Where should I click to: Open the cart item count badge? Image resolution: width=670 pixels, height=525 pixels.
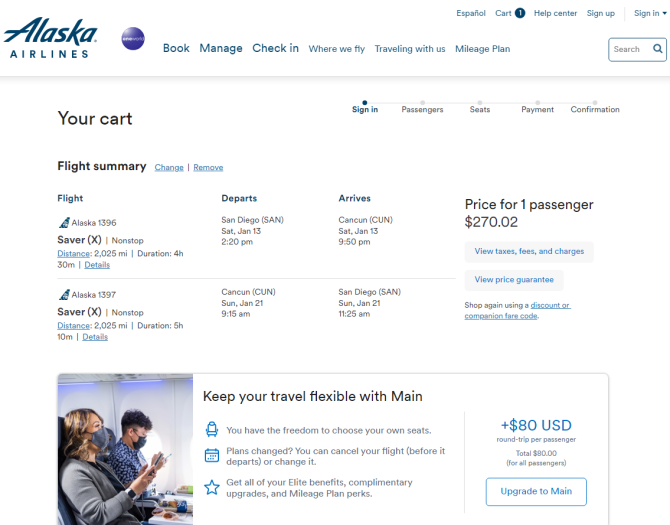520,13
